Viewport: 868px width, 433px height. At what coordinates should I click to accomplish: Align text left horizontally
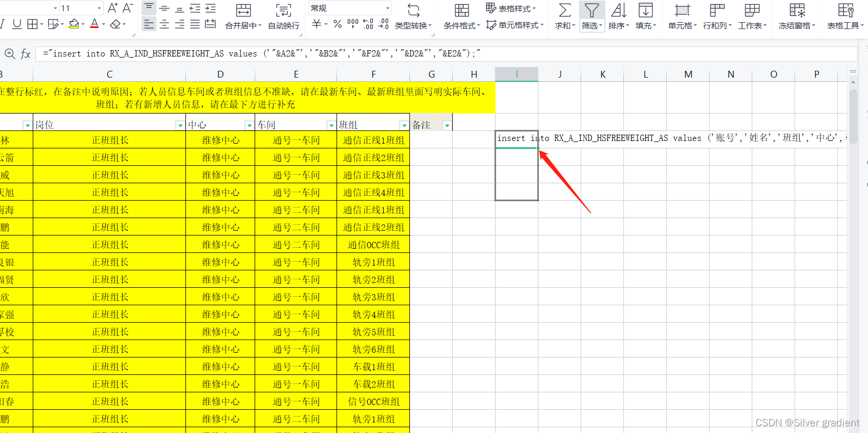click(x=149, y=24)
